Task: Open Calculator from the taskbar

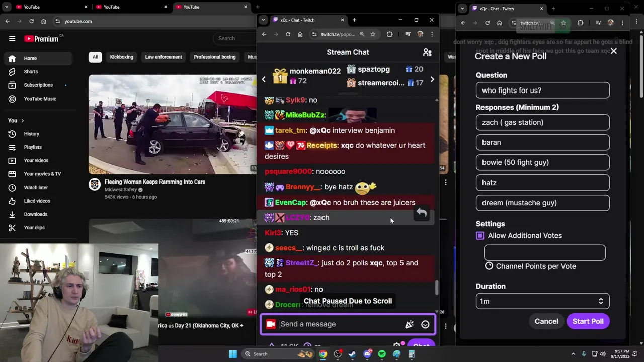Action: pyautogui.click(x=411, y=354)
